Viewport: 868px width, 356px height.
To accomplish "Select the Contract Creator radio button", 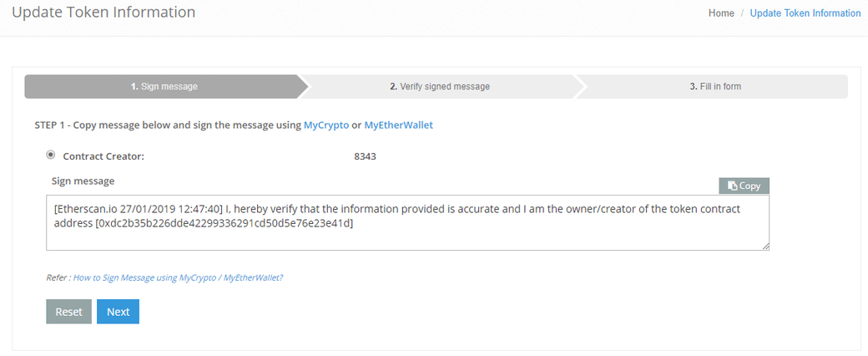I will 51,155.
